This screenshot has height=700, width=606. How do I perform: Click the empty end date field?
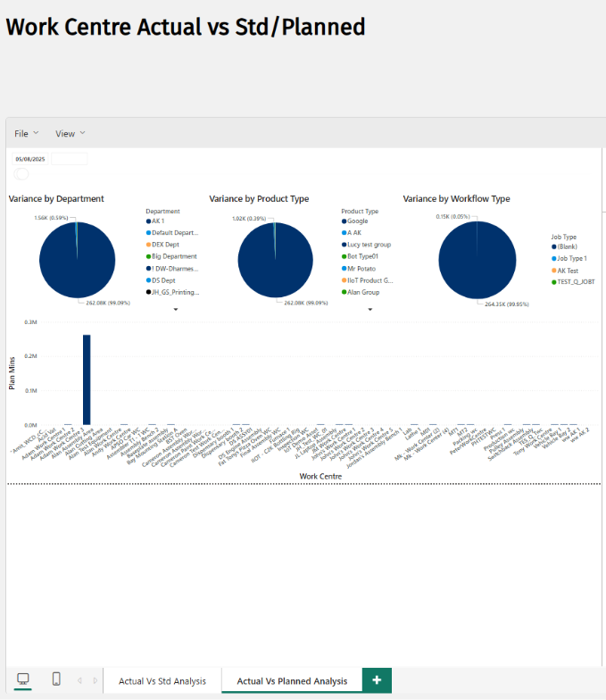coord(70,159)
